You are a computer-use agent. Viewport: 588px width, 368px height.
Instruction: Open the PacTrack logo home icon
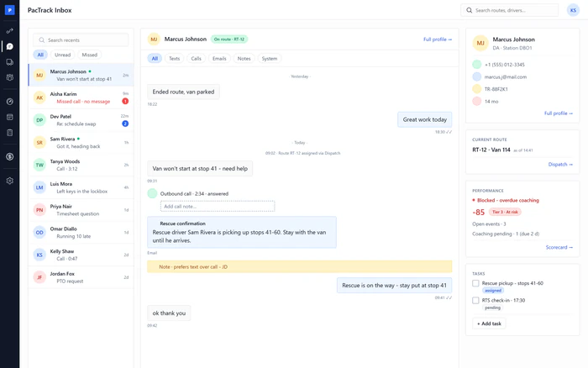click(x=10, y=10)
